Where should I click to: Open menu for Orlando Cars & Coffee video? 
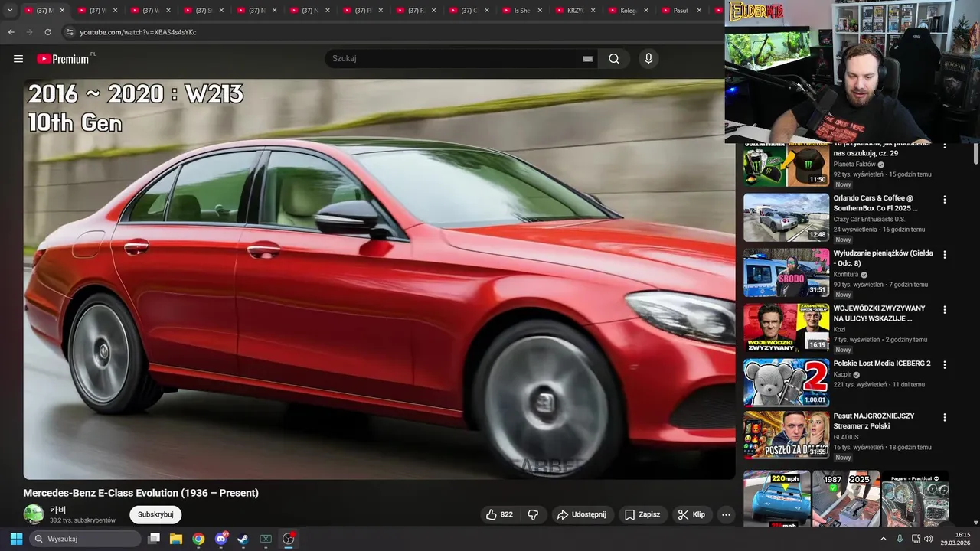click(x=944, y=200)
